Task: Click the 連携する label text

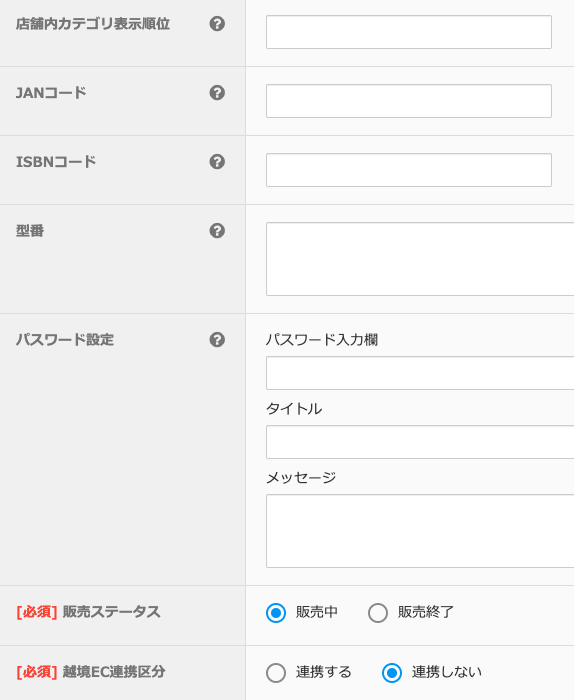Action: (324, 672)
